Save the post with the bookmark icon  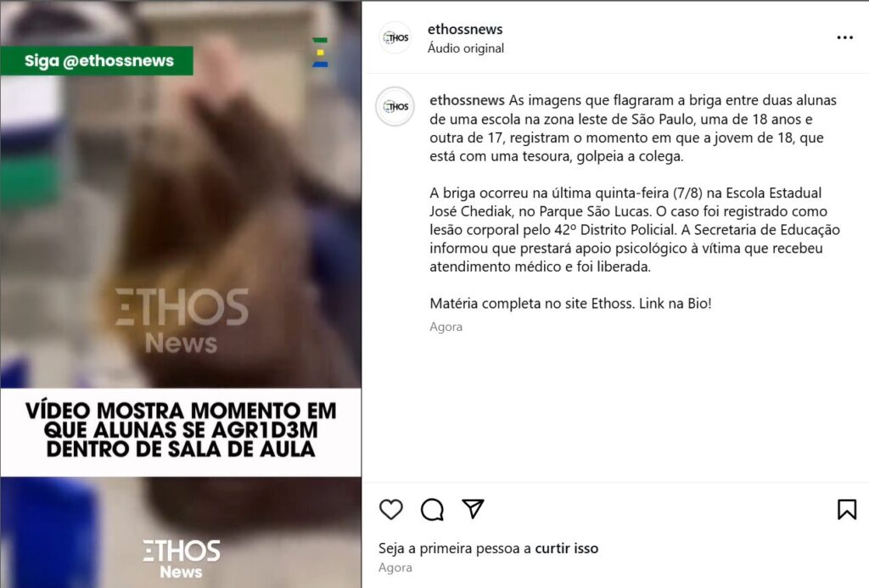847,509
